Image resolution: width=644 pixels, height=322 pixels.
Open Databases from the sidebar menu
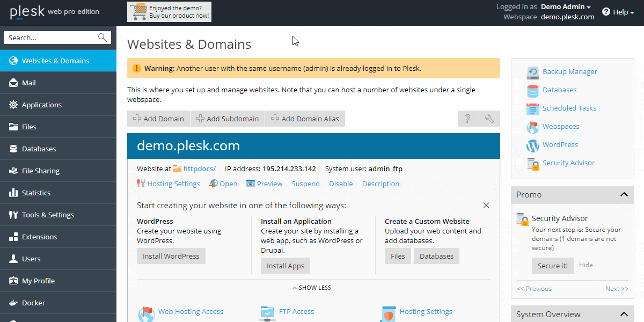click(x=58, y=149)
